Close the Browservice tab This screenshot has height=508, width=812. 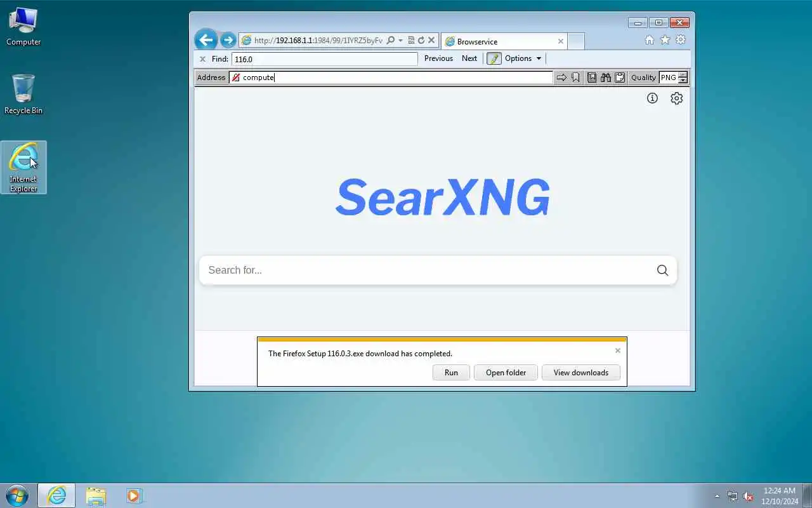pyautogui.click(x=560, y=41)
